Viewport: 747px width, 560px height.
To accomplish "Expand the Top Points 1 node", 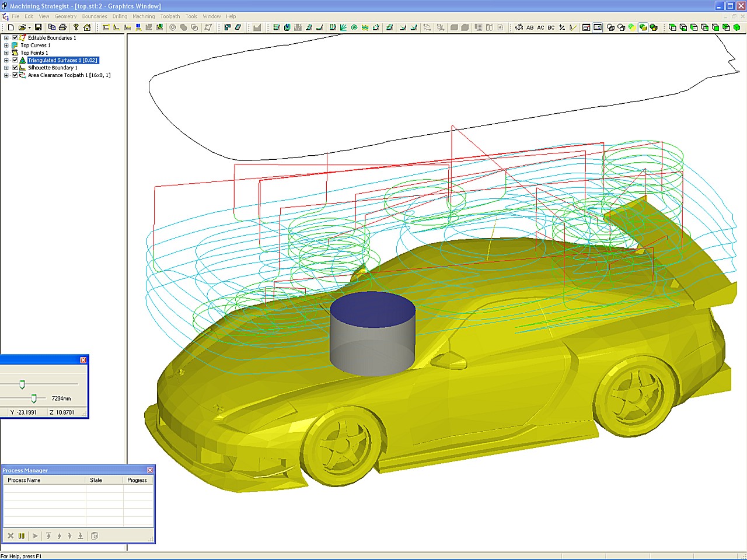I will coord(6,53).
